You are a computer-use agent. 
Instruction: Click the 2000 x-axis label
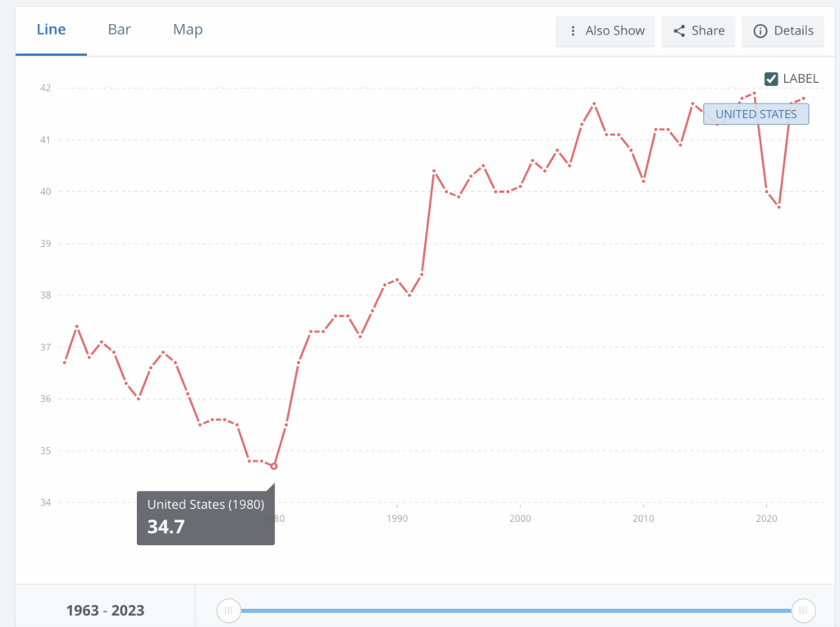(520, 519)
